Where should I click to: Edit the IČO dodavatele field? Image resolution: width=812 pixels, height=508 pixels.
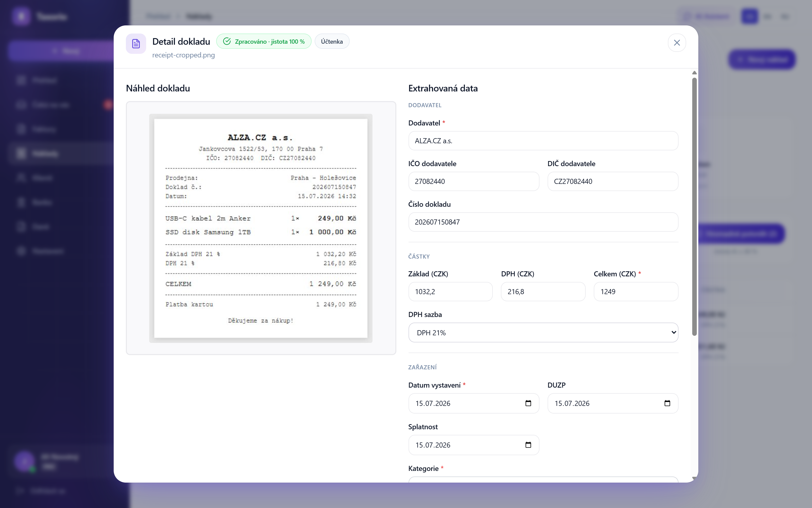click(473, 181)
